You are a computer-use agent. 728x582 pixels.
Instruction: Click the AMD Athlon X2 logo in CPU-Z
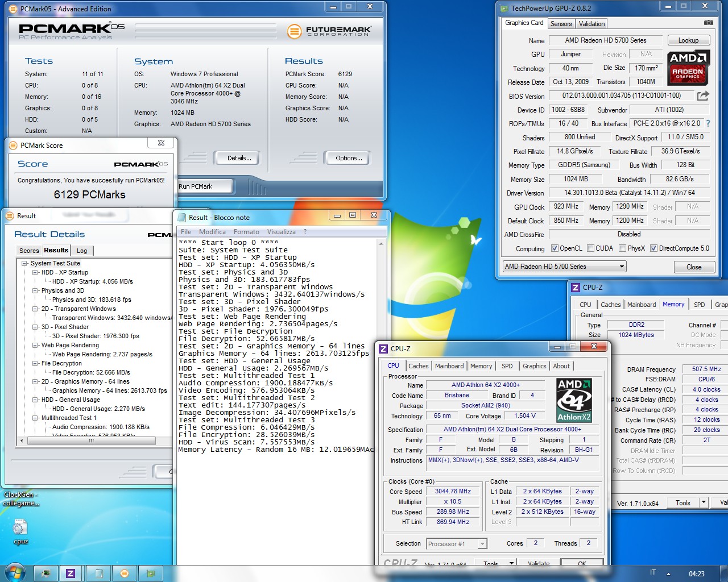[574, 400]
